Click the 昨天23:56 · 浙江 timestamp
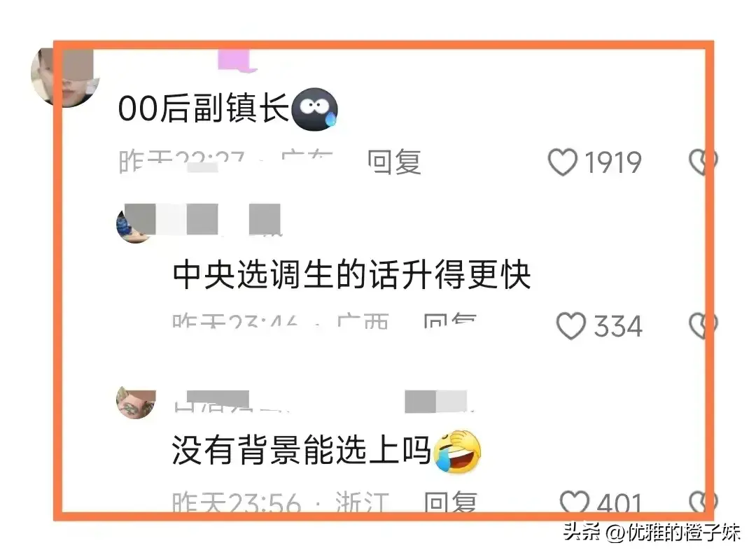 pos(281,502)
